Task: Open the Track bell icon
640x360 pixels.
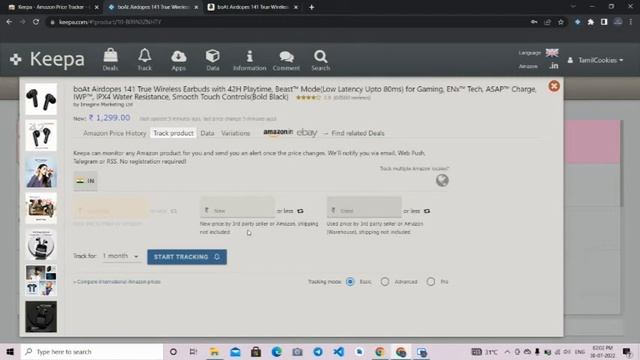Action: [144, 60]
